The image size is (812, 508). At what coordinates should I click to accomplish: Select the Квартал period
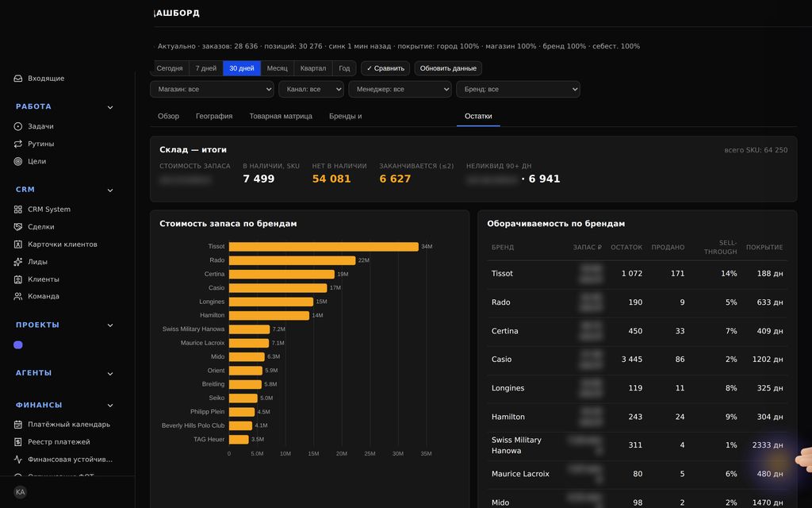(313, 68)
